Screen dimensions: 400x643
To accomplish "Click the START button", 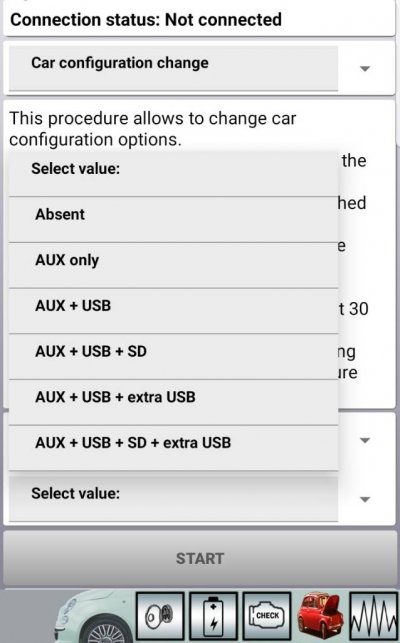I will pos(200,559).
